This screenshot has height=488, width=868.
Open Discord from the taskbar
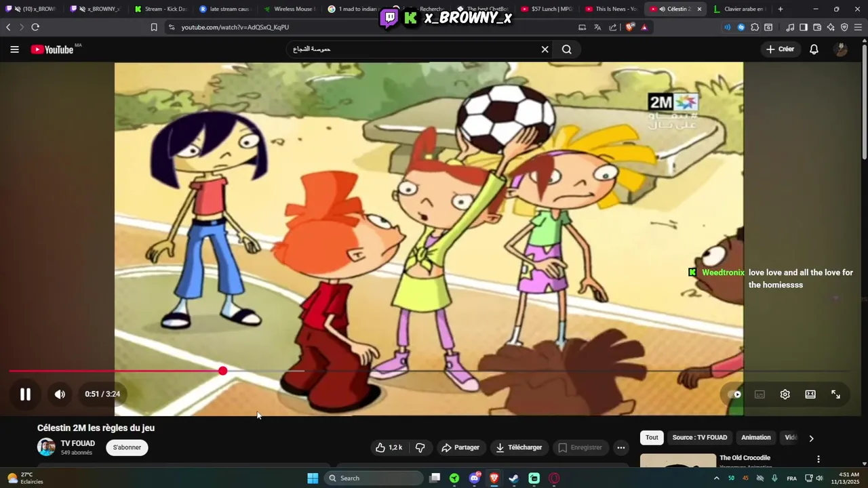click(475, 478)
